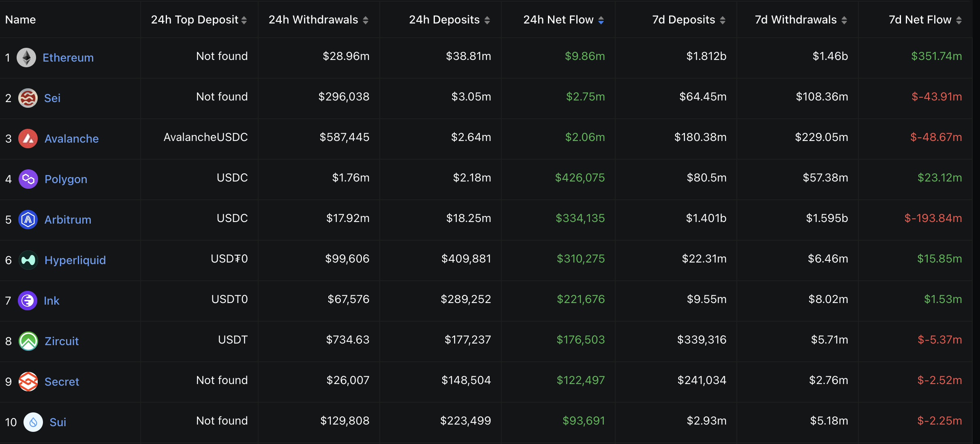Select Sei's $296,038 withdrawals value
This screenshot has height=444, width=980.
[x=344, y=97]
